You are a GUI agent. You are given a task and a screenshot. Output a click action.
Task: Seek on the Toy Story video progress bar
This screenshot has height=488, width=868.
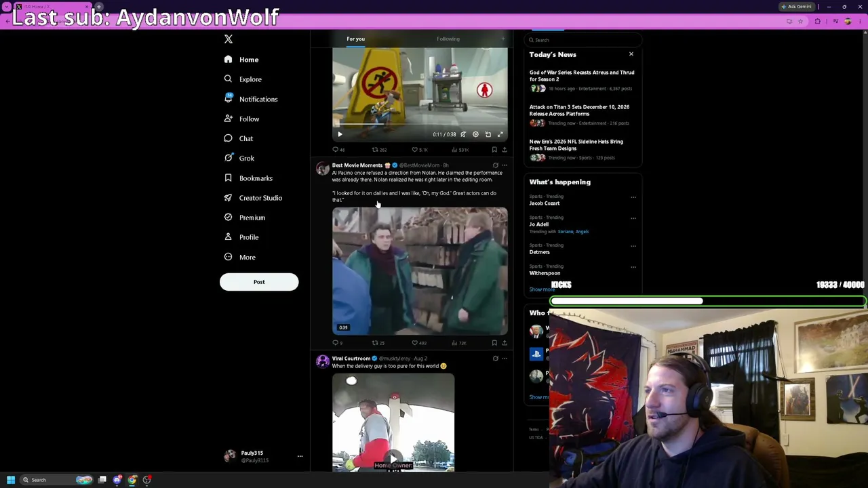(x=420, y=125)
